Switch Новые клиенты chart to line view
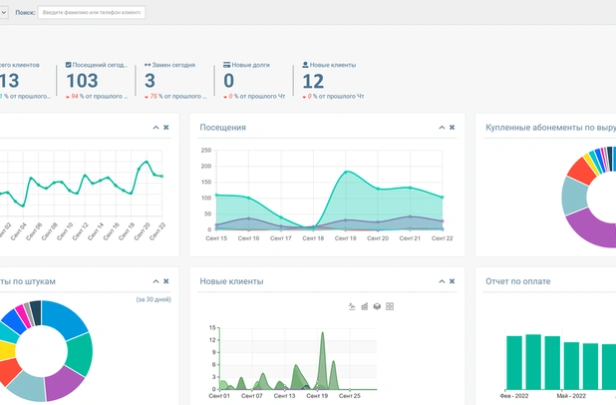The width and height of the screenshot is (616, 405). click(351, 306)
